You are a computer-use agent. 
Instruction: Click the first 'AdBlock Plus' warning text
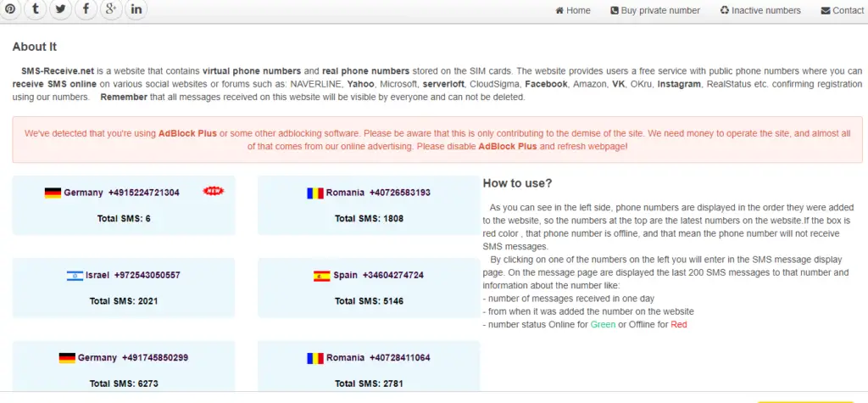pos(187,133)
